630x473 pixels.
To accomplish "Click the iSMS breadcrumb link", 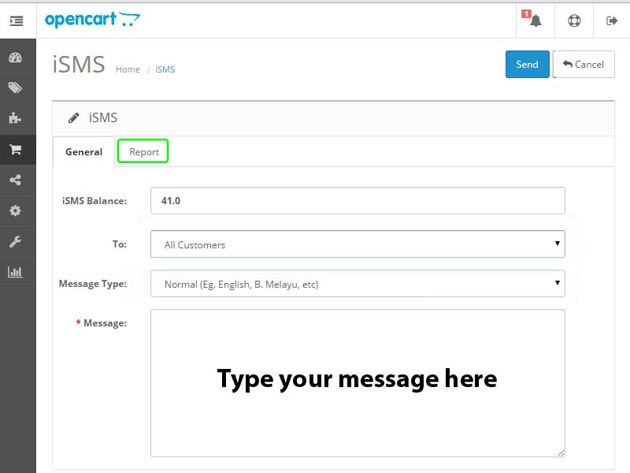I will pos(165,70).
